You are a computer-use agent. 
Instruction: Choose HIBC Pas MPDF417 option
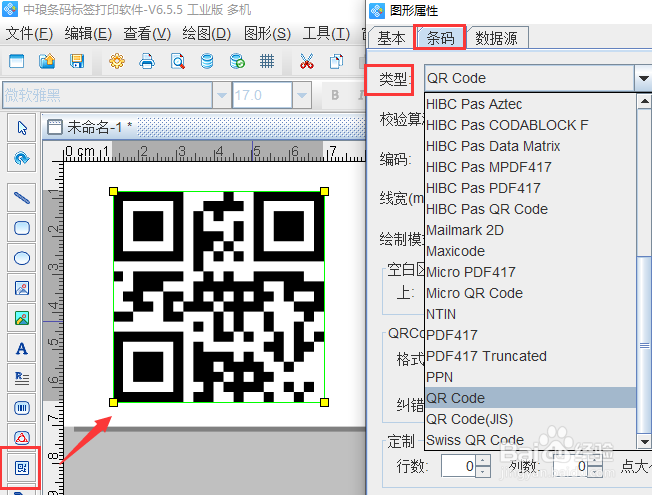click(x=531, y=167)
